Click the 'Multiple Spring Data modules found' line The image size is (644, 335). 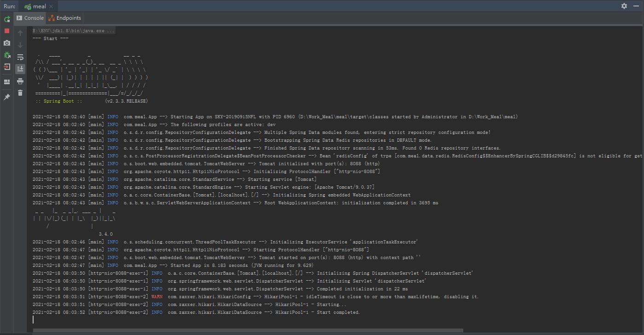pos(261,133)
